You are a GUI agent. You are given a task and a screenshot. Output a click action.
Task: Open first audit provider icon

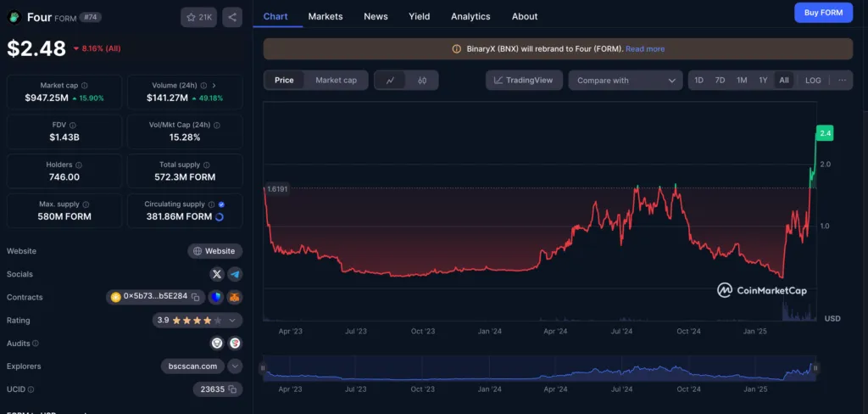pos(217,343)
